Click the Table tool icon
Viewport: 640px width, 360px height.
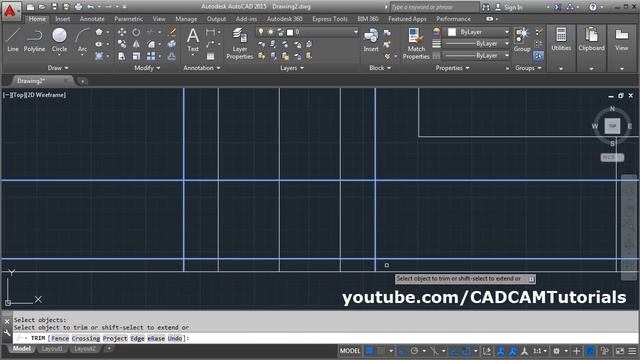210,56
